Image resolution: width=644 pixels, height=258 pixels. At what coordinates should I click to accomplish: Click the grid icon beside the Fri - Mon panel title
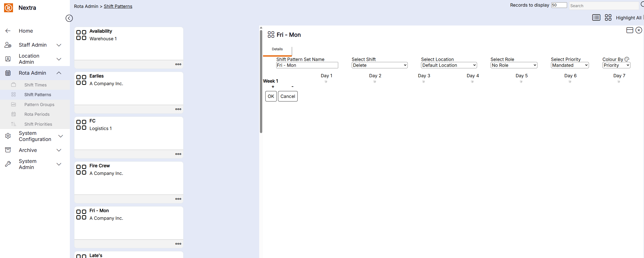coord(271,35)
